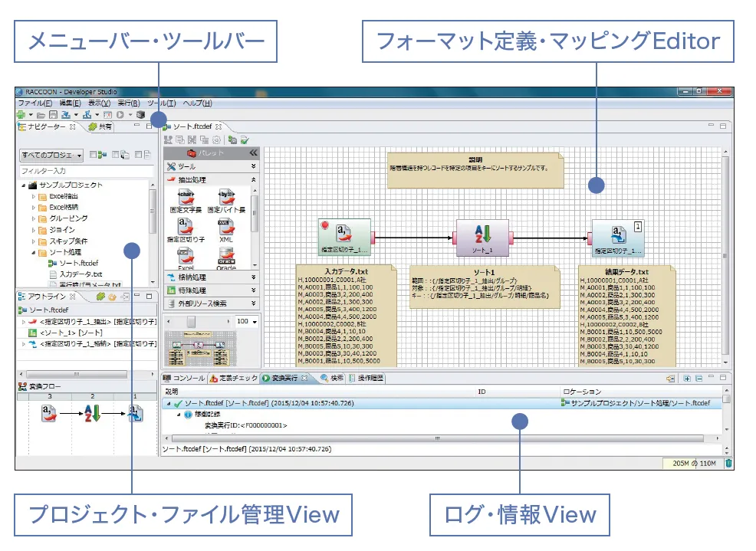The image size is (756, 551).
Task: Select the グルーピング folder in the navigator
Action: click(63, 218)
